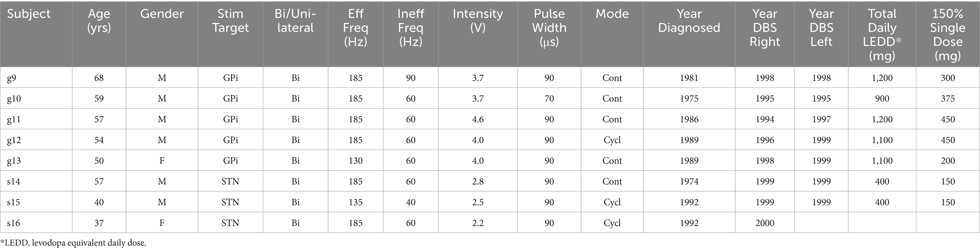Select the 1981 Year Diagnosed cell

click(x=689, y=78)
